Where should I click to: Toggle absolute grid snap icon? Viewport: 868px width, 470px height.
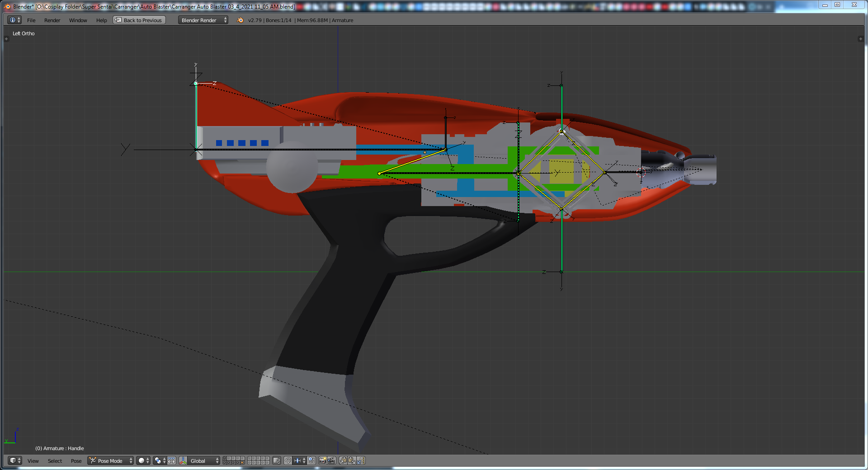(311, 461)
